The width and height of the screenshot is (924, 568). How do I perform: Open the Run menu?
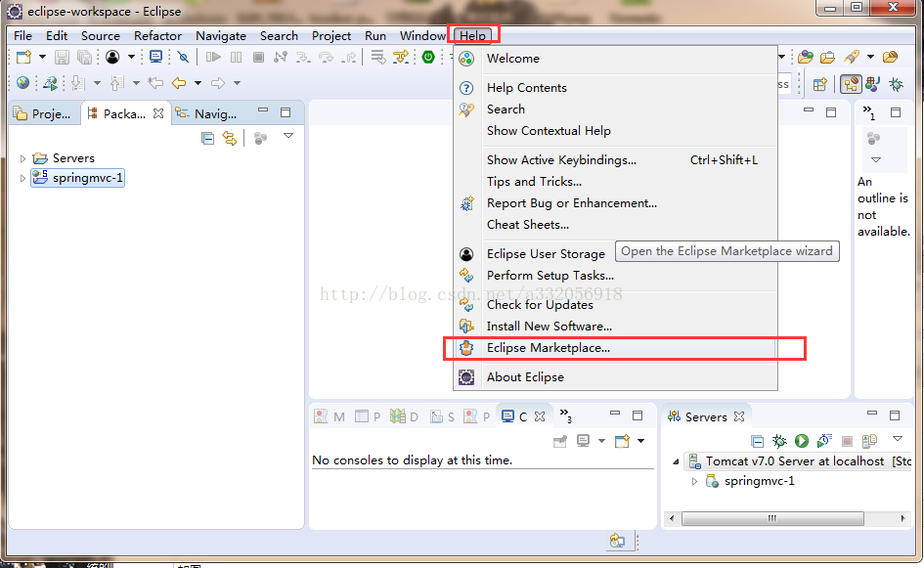pos(375,36)
